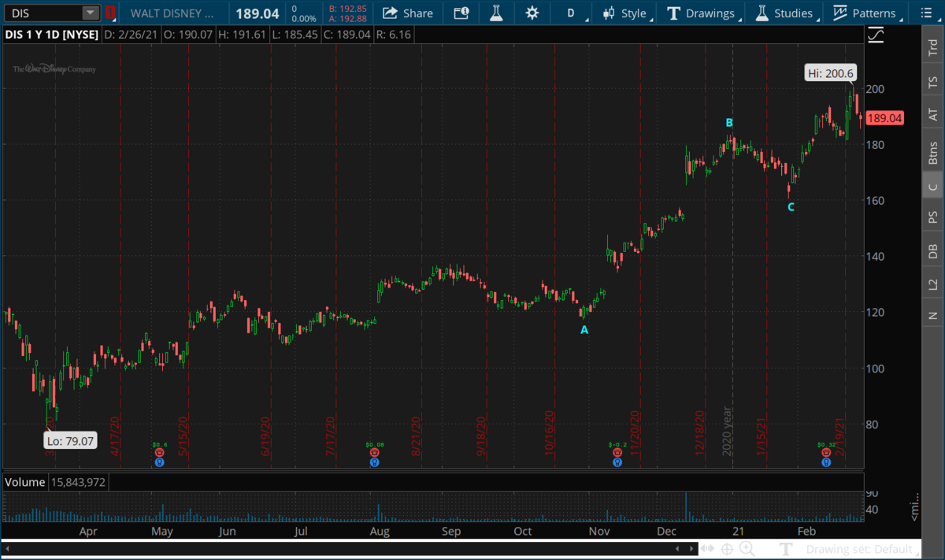Click the dividend icon near February

(826, 462)
